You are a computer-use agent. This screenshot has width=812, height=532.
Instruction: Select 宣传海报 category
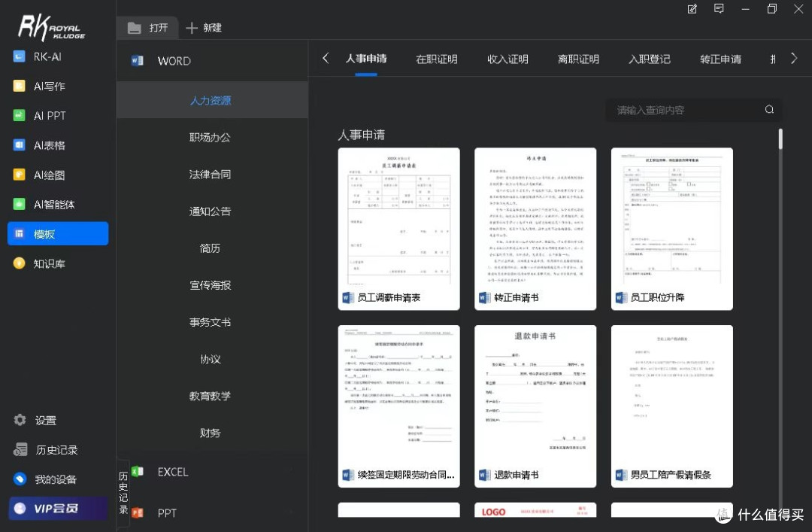coord(210,285)
